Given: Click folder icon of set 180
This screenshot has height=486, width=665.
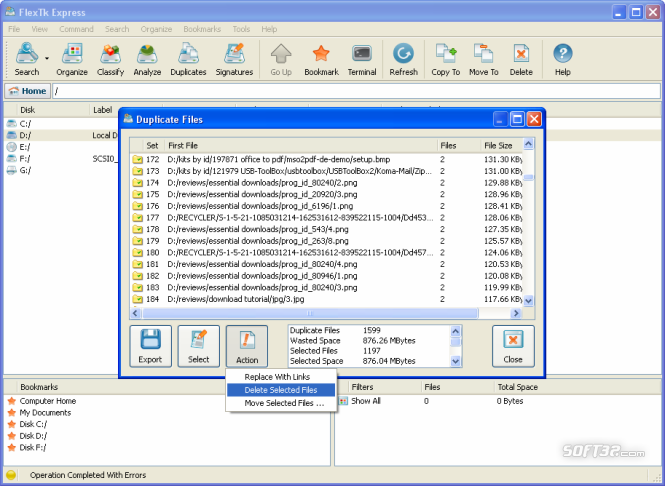Looking at the screenshot, I should [137, 252].
